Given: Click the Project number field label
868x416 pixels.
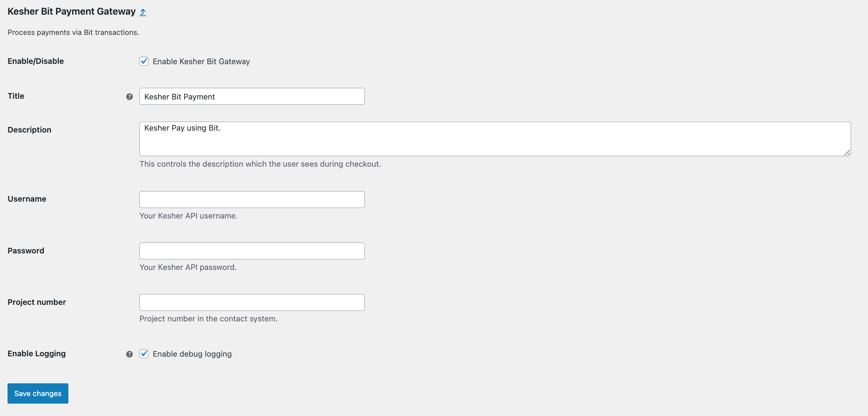Looking at the screenshot, I should 37,302.
